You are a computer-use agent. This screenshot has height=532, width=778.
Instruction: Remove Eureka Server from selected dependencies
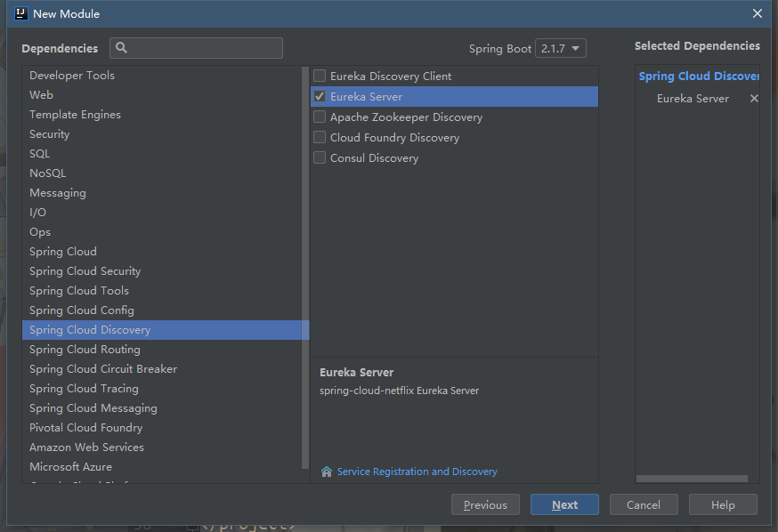coord(754,99)
